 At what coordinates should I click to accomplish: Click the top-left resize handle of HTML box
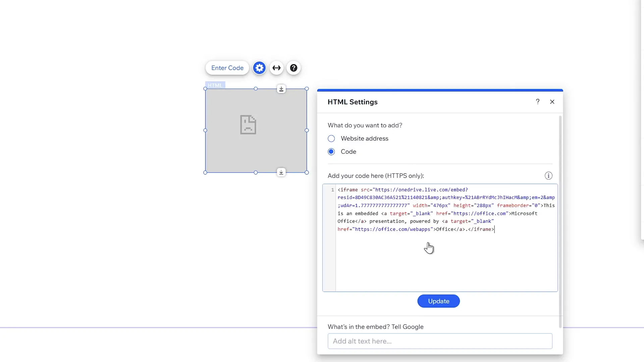pos(205,89)
